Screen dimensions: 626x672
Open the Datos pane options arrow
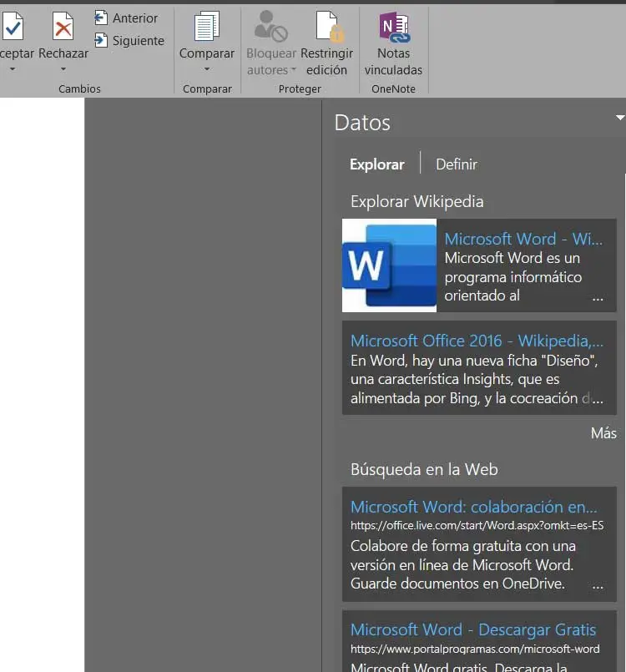tap(620, 118)
